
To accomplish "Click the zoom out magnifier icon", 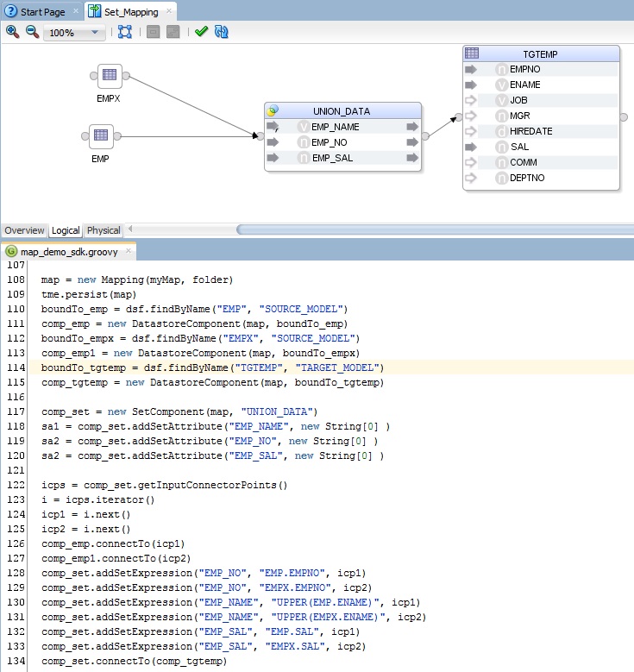I will click(32, 32).
